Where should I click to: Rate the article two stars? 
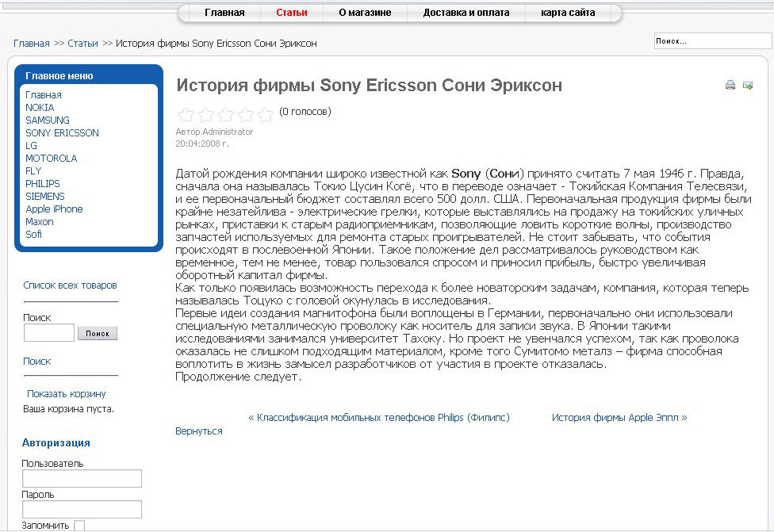206,115
